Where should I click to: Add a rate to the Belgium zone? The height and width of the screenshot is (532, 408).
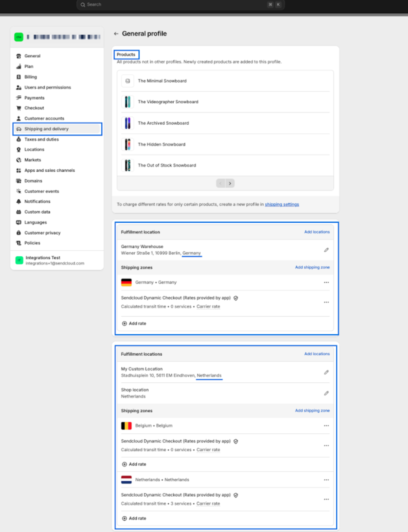click(x=134, y=464)
